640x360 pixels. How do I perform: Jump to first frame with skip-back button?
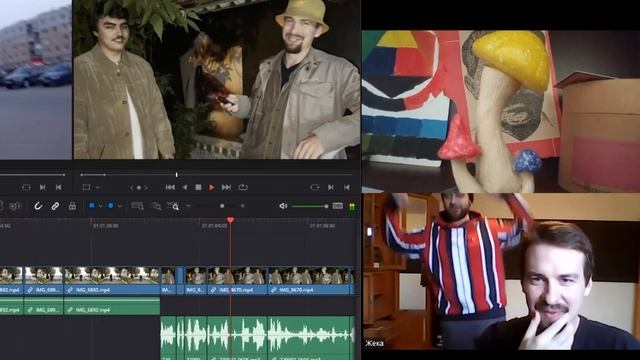point(170,187)
